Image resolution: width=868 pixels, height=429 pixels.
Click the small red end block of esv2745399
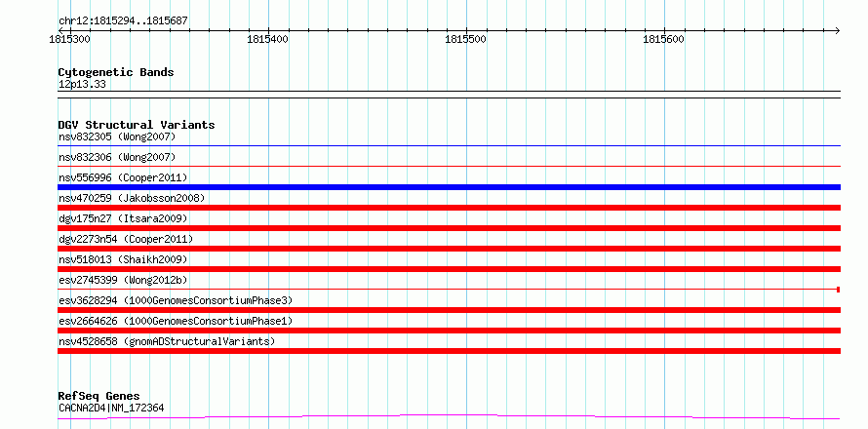pos(839,290)
